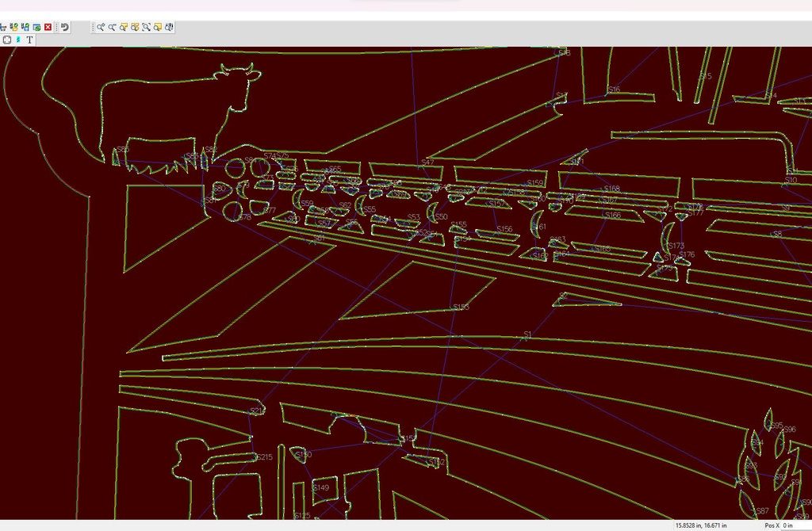Click the undo arrow icon
Screen dimensions: 812x531
(x=65, y=27)
